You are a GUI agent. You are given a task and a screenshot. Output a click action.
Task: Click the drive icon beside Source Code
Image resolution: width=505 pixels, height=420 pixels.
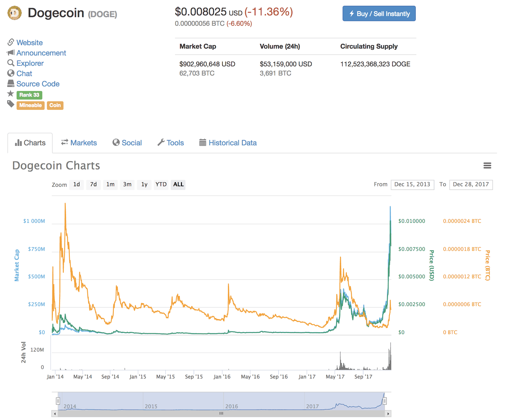[11, 84]
